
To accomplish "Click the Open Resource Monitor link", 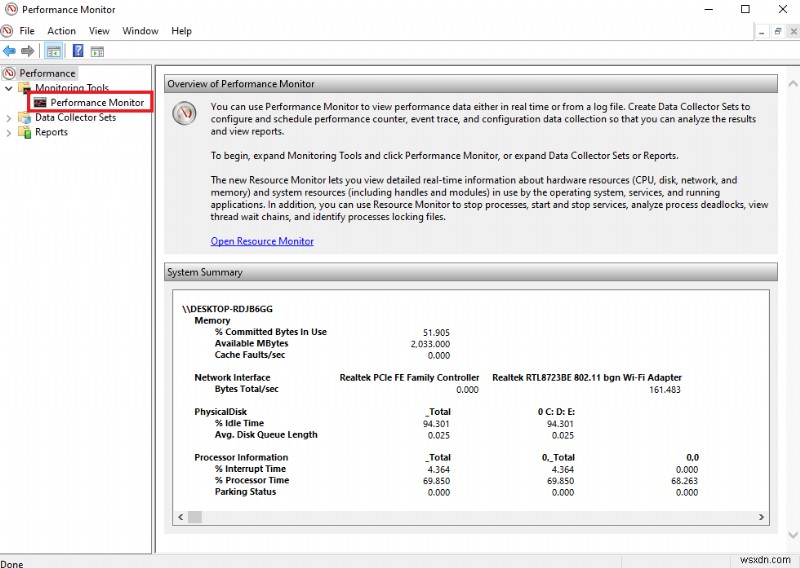I will click(262, 241).
